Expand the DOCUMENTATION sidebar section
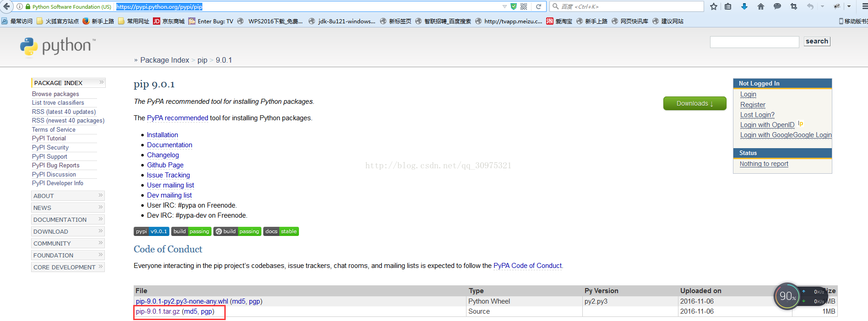 [68, 219]
